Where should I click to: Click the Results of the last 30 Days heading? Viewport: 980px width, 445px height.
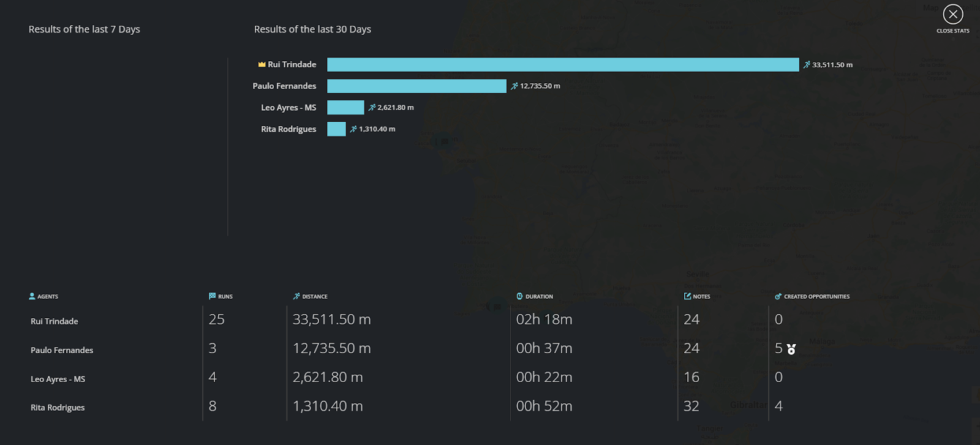(312, 29)
